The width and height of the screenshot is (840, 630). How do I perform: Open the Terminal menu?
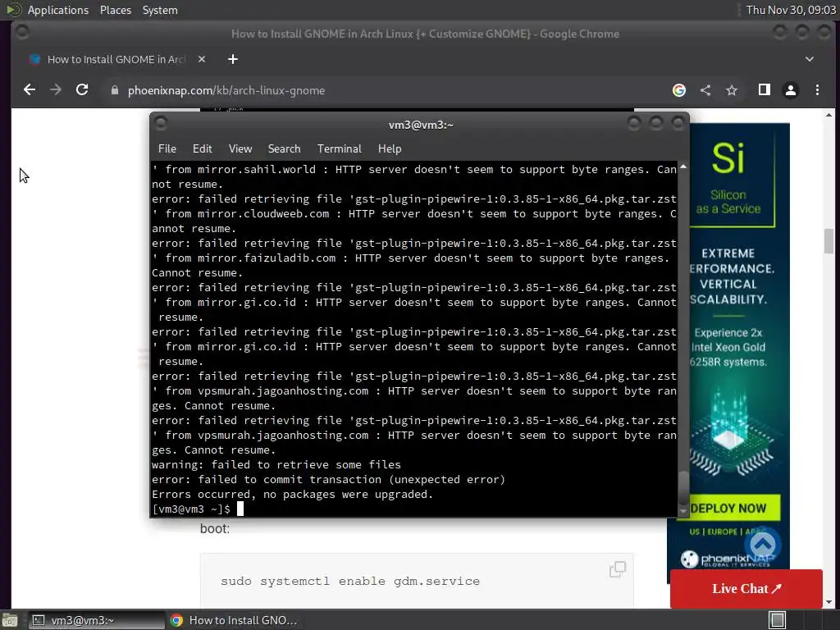pyautogui.click(x=339, y=148)
